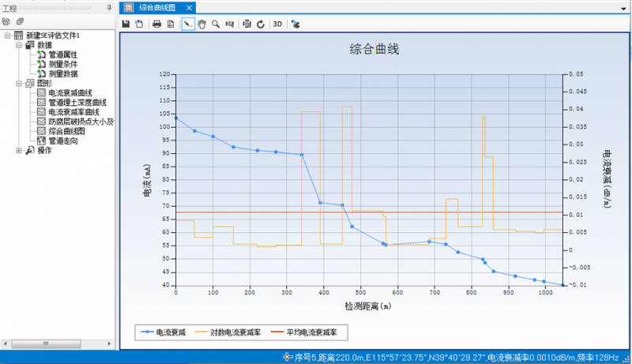Viewport: 632px width, 364px height.
Task: Click the 电流衰减曲线 chart icon
Action: [41, 92]
